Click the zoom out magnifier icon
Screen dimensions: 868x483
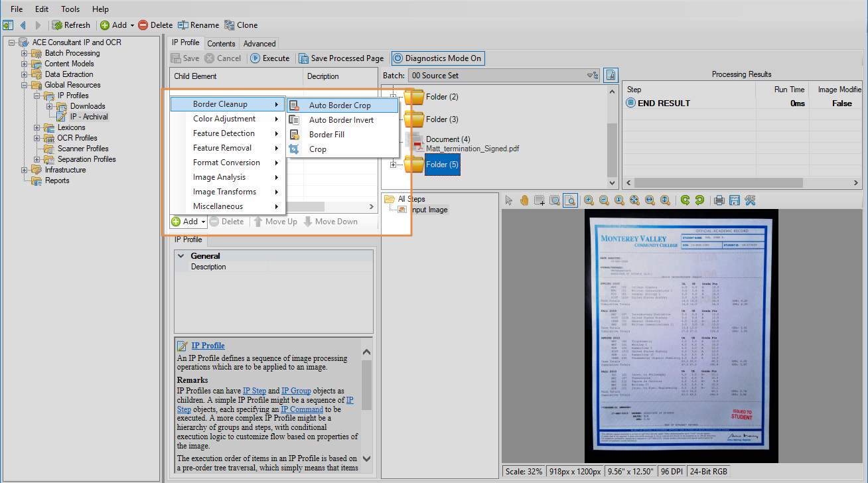[604, 200]
